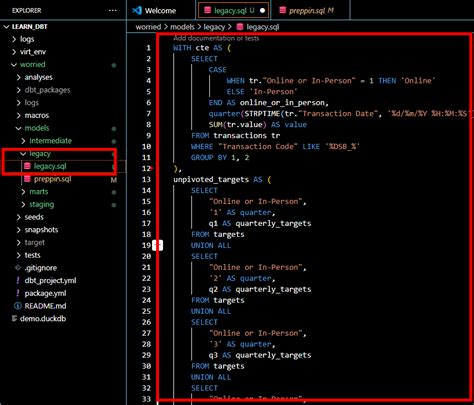Click the database icon beside legacy.sql in Explorer
Viewport: 474px width, 405px height.
(x=28, y=166)
